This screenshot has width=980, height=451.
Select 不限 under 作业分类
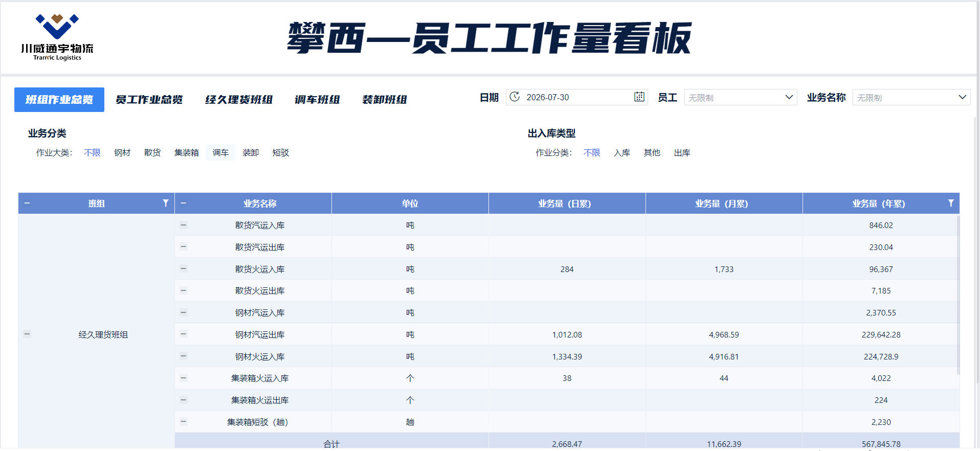[x=592, y=152]
